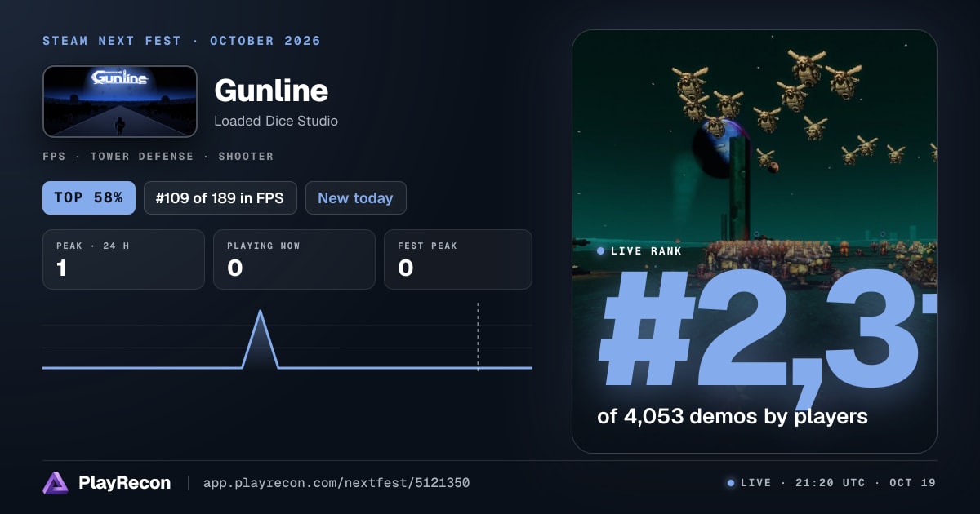This screenshot has width=980, height=514.
Task: Open the Gunline capsule thumbnail
Action: (x=120, y=101)
